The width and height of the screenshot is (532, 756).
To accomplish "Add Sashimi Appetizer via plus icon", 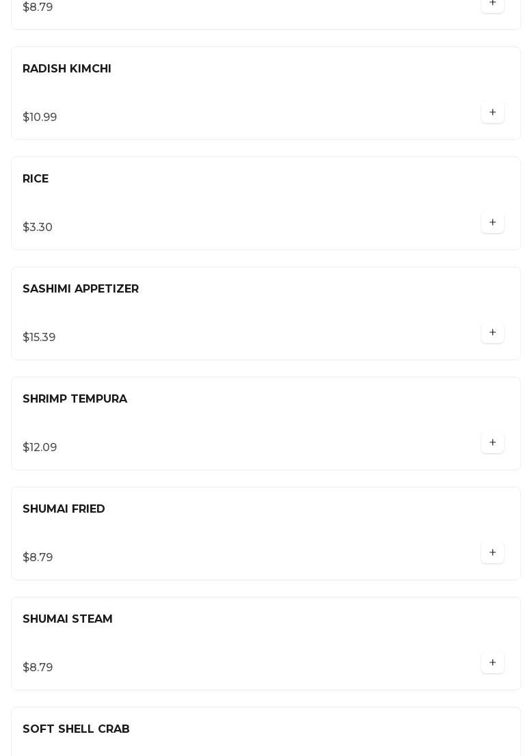I will coord(492,333).
